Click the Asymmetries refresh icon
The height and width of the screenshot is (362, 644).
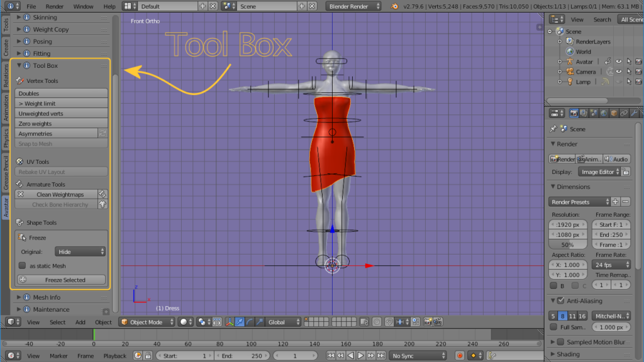pos(103,133)
